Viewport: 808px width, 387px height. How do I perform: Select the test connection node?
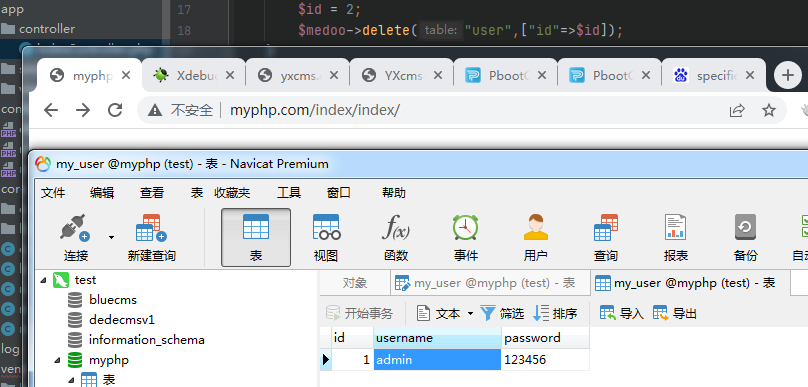coord(86,280)
